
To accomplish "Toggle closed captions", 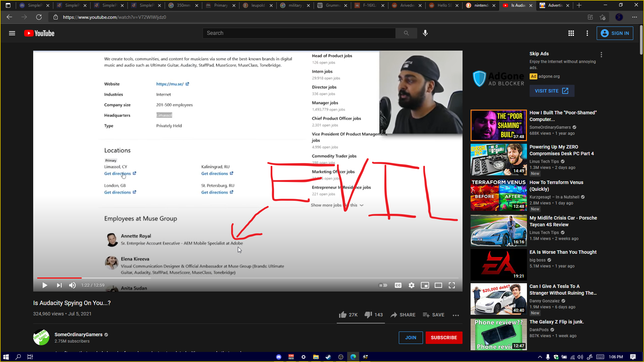I will point(398,285).
